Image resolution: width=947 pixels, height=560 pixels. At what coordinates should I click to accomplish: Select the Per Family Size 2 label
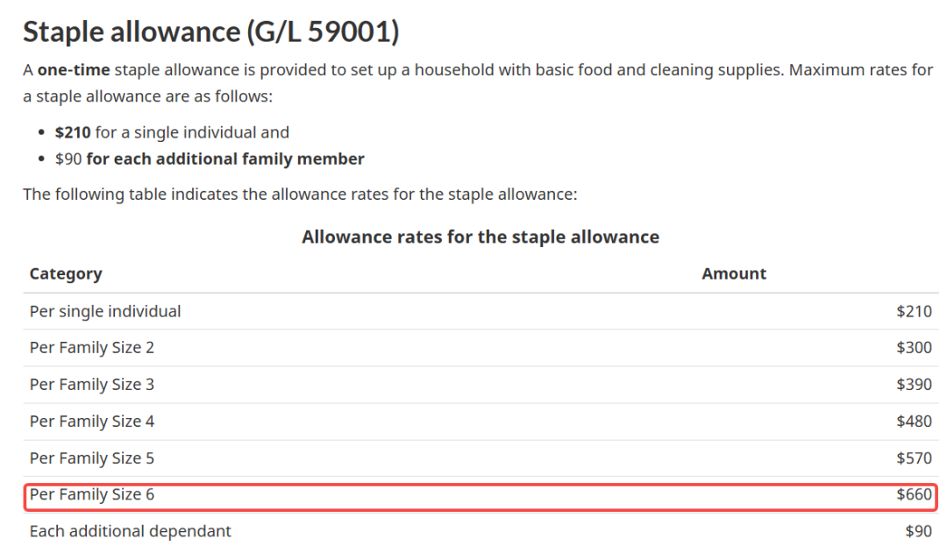[92, 348]
